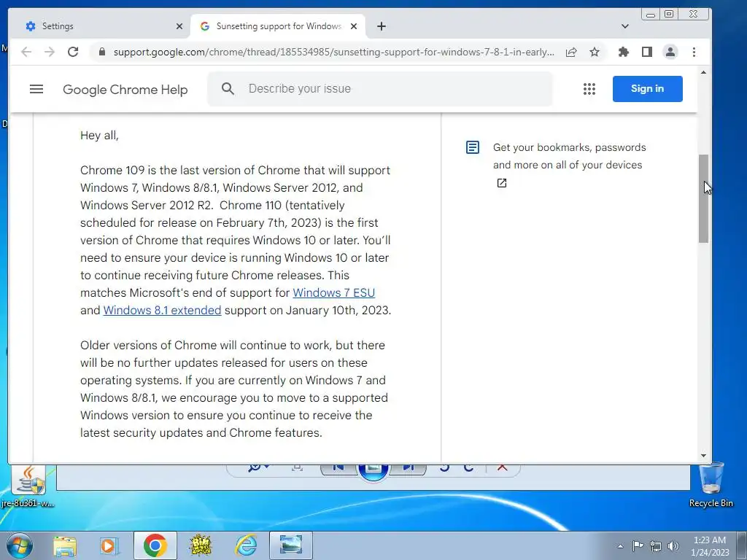Open Internet Explorer from the taskbar

[x=247, y=545]
